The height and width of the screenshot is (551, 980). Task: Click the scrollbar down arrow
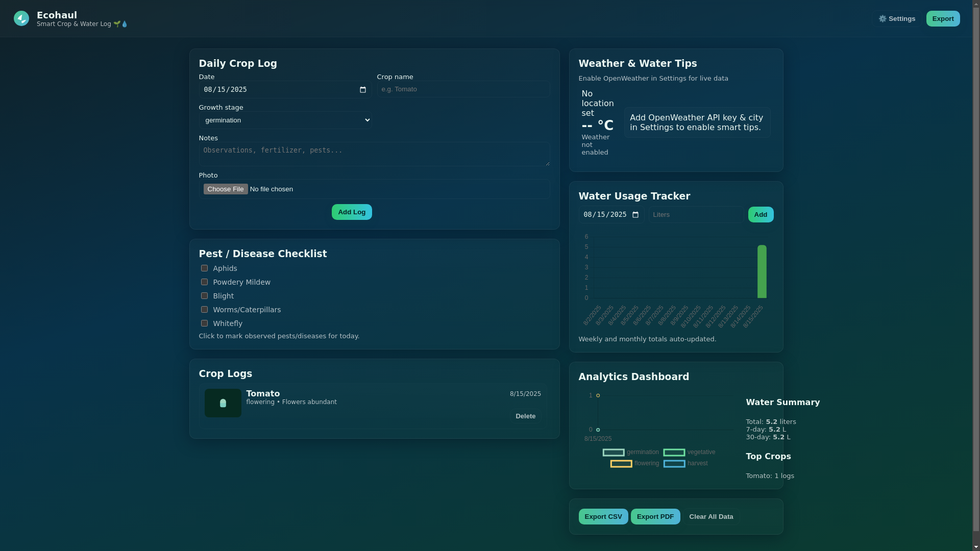point(976,547)
